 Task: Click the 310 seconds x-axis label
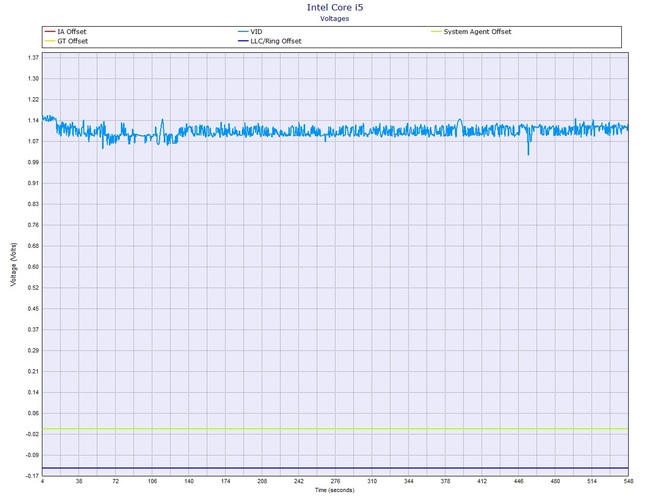tap(372, 481)
